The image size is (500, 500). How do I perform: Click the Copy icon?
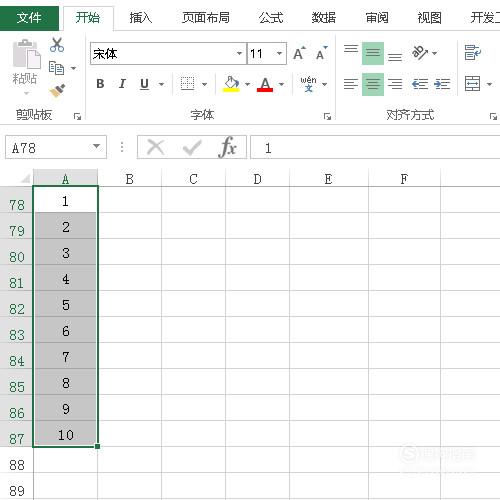[56, 68]
